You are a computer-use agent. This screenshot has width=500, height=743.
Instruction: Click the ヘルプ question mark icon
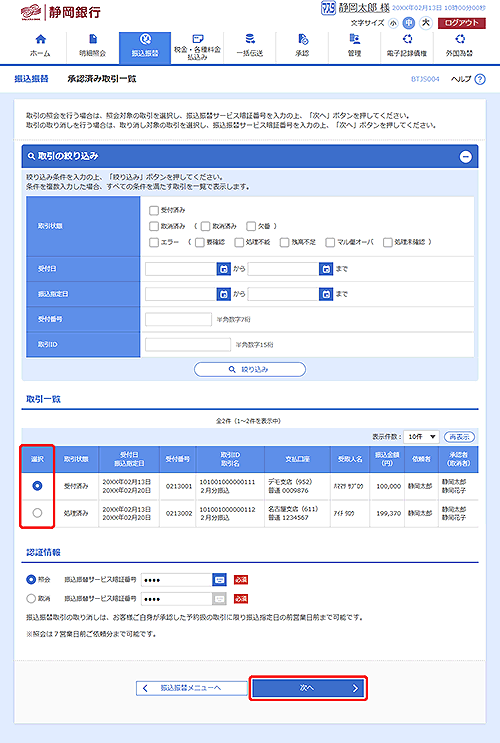(x=480, y=79)
